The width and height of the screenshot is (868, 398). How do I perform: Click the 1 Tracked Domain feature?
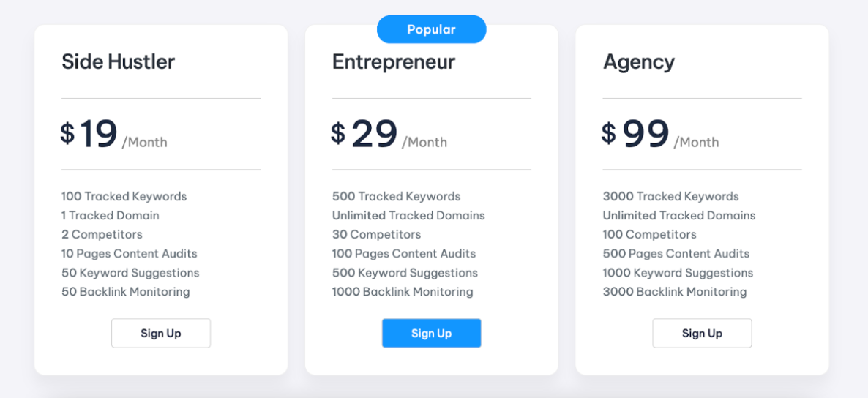coord(111,215)
